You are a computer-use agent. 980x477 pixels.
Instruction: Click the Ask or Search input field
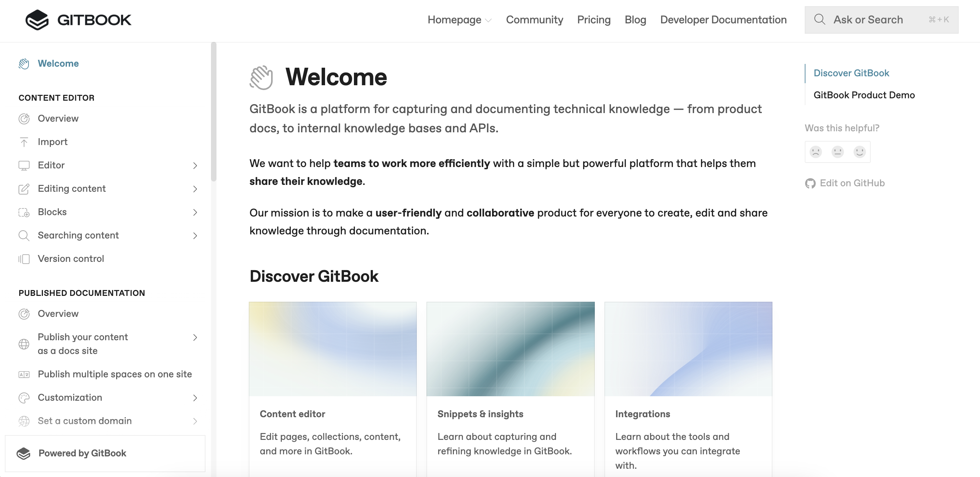(x=881, y=19)
